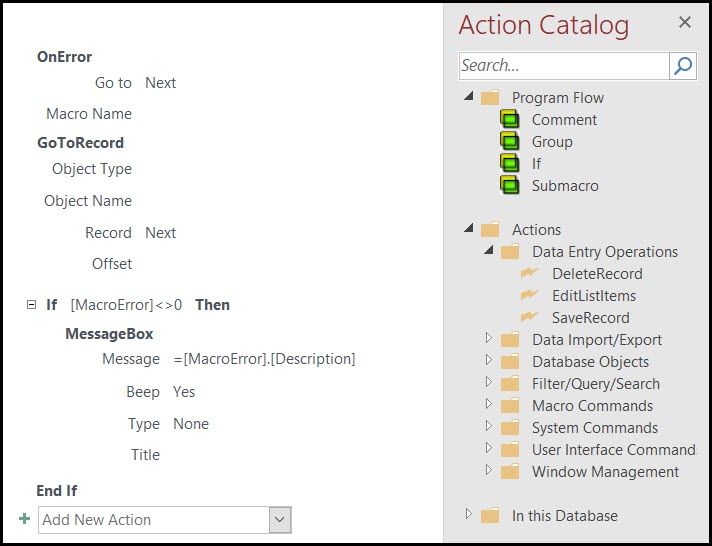
Task: Collapse the If block with minus box
Action: pyautogui.click(x=31, y=304)
